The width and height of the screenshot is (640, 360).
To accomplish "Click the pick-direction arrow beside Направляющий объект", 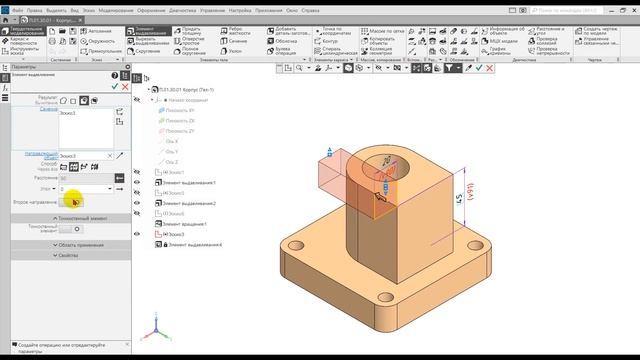I will point(120,156).
